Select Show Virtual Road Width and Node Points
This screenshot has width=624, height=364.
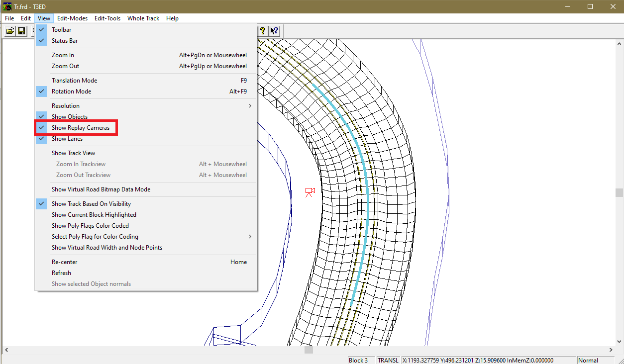tap(146, 248)
